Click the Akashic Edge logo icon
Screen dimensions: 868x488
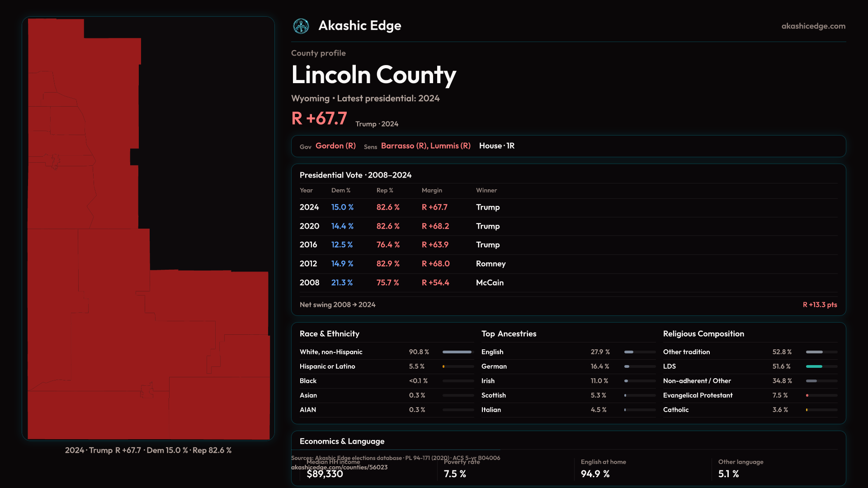click(301, 26)
